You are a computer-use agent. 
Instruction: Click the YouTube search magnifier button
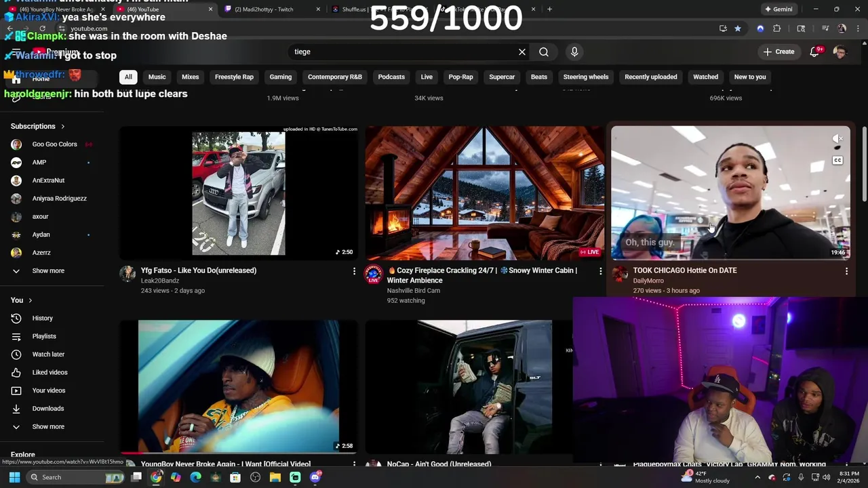(x=544, y=52)
